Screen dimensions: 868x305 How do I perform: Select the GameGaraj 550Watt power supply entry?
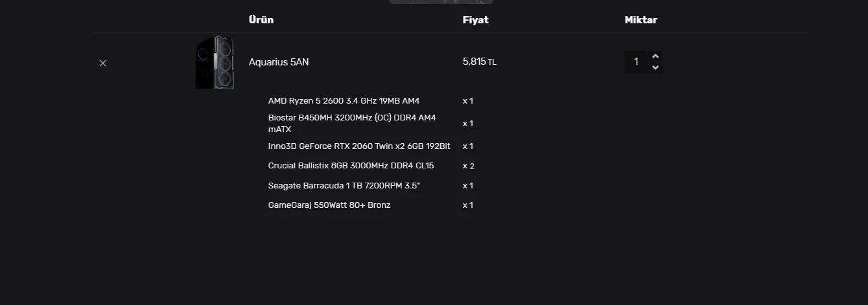click(x=329, y=205)
